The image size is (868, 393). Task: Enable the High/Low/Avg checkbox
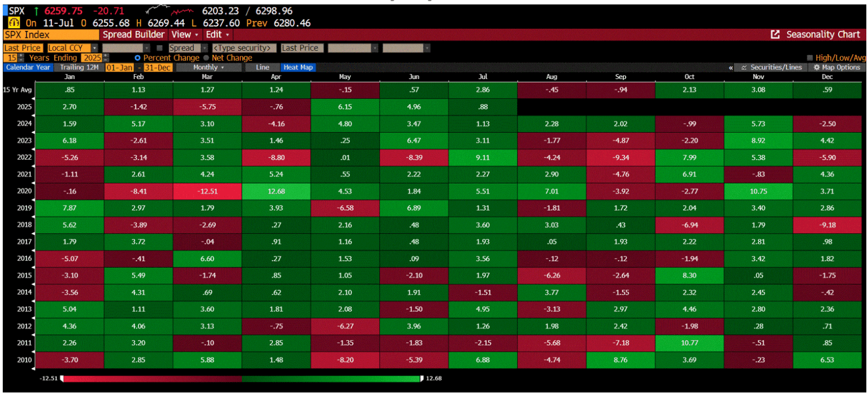(x=809, y=57)
